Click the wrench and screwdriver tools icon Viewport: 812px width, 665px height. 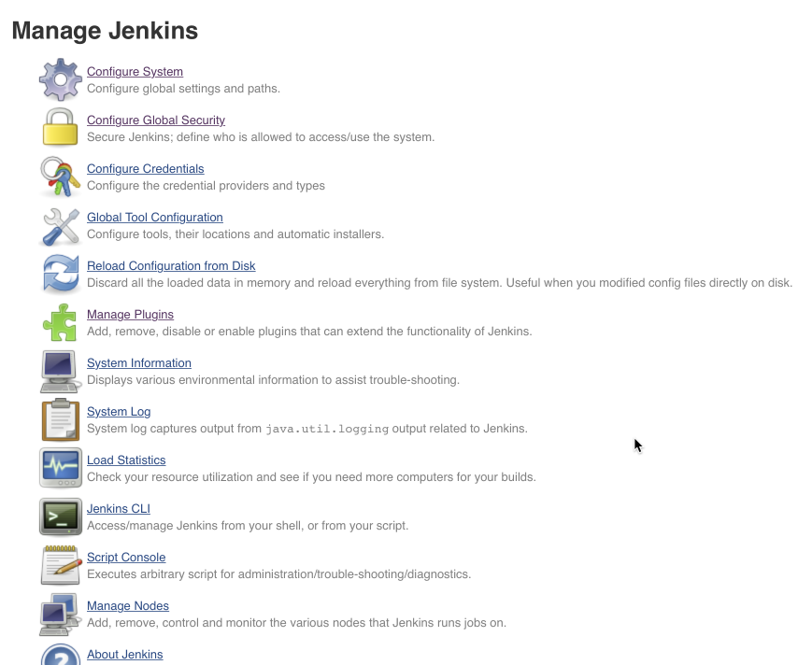(60, 226)
